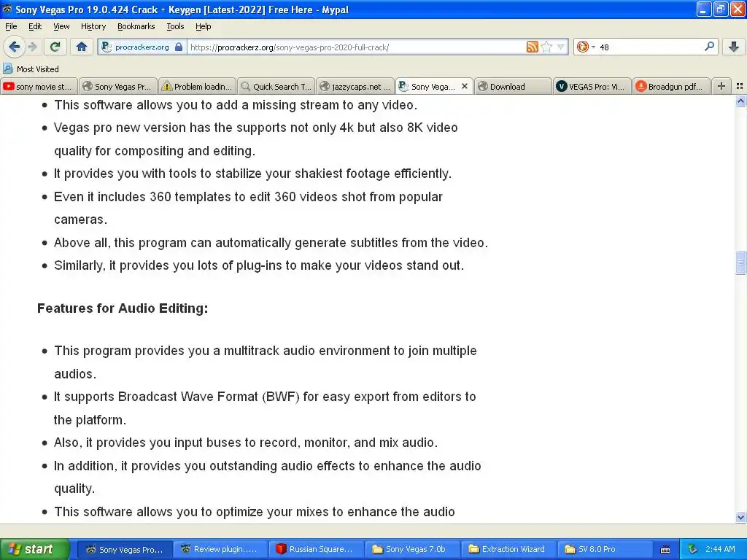
Task: Reload the page with refresh icon
Action: point(55,47)
